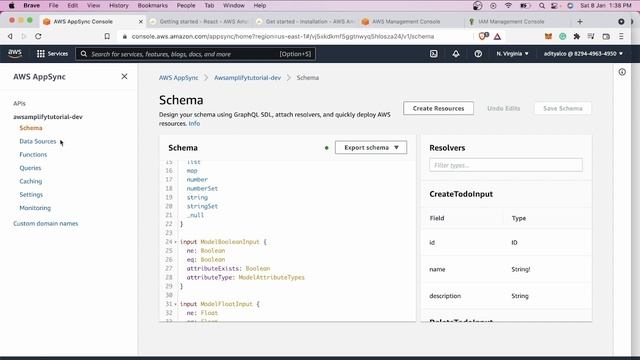The image size is (640, 360).
Task: Open the Wi-Fi status menu
Action: pyautogui.click(x=508, y=6)
